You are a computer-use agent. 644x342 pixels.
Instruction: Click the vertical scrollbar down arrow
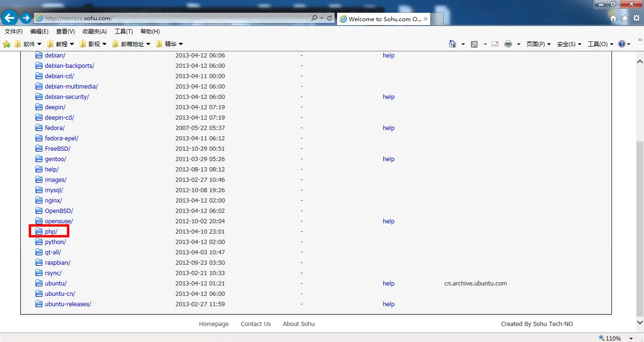pyautogui.click(x=640, y=323)
